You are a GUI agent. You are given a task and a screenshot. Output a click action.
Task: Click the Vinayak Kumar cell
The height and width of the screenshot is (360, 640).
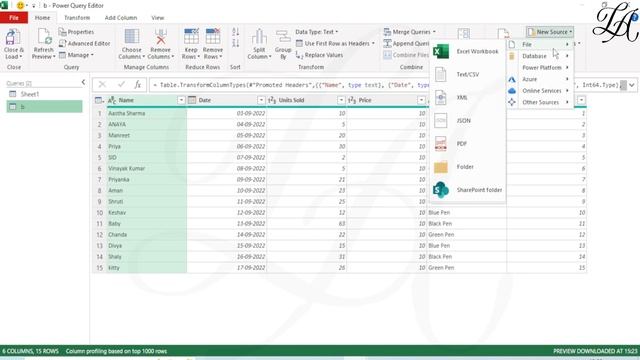pos(147,169)
